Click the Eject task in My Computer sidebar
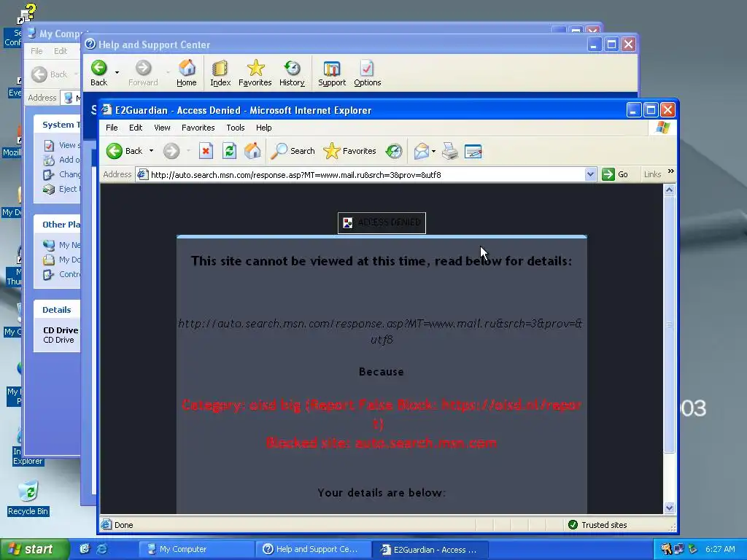The width and height of the screenshot is (747, 560). click(x=62, y=189)
